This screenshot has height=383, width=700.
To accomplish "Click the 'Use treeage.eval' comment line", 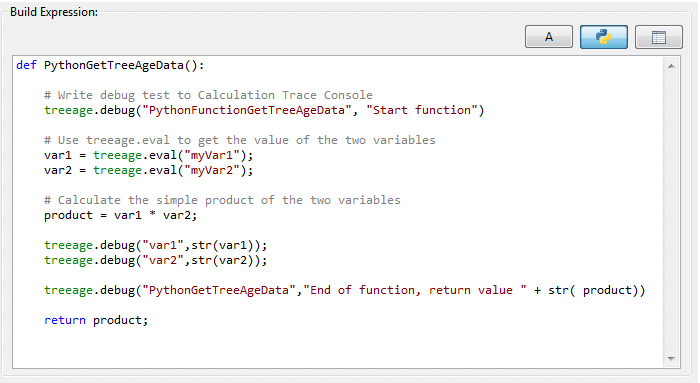I will click(x=239, y=140).
